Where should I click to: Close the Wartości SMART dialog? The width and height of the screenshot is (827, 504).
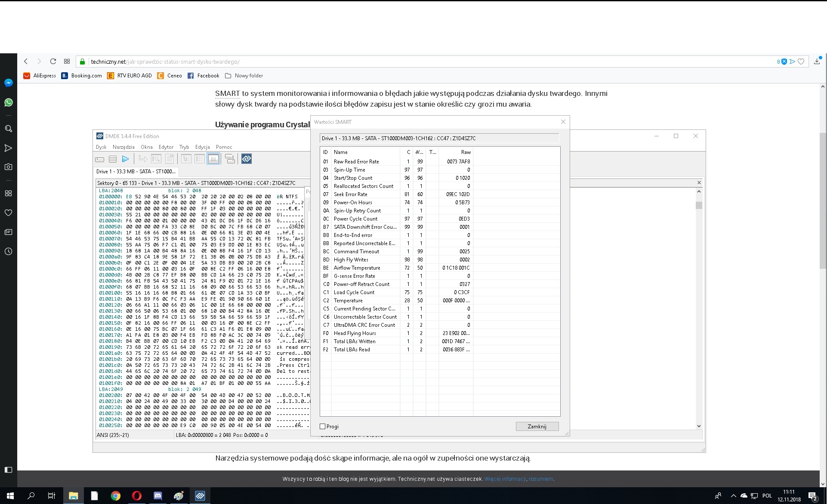563,122
